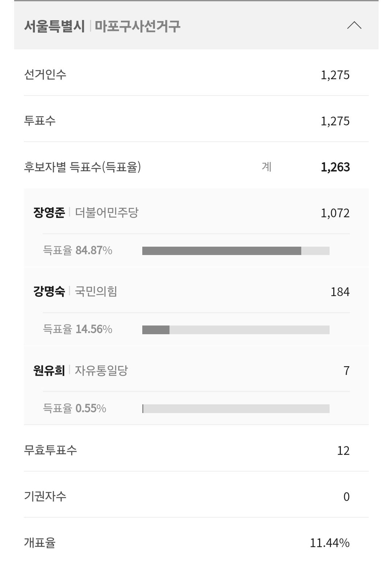392x562 pixels.
Task: Select the 마포구사선거구 district title
Action: (138, 26)
